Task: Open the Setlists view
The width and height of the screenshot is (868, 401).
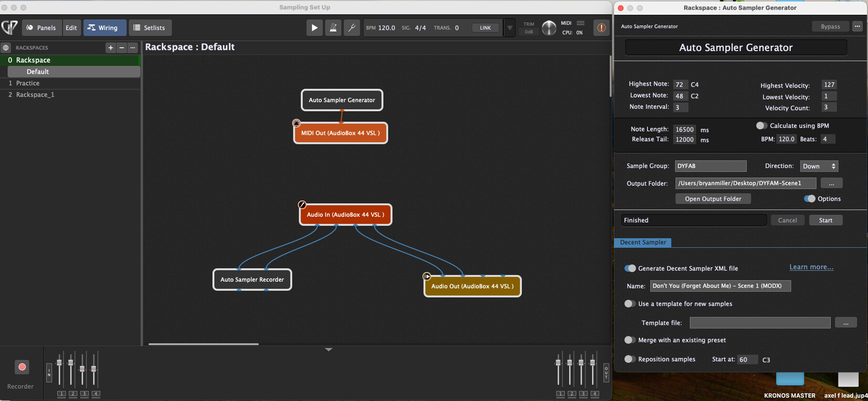Action: 150,28
